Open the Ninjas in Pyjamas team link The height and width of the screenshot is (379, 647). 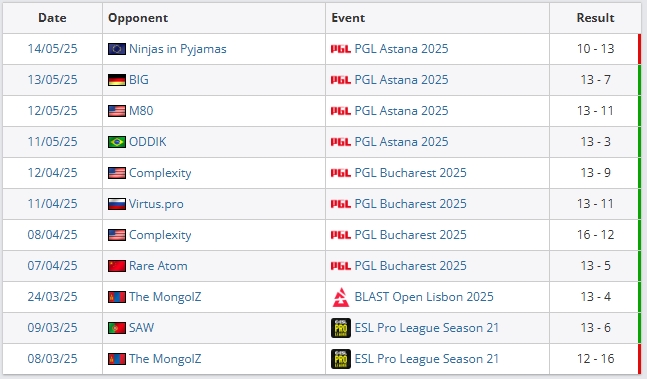click(178, 49)
